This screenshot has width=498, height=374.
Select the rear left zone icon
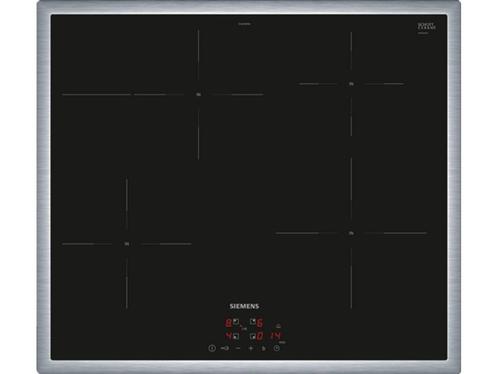coord(236,322)
